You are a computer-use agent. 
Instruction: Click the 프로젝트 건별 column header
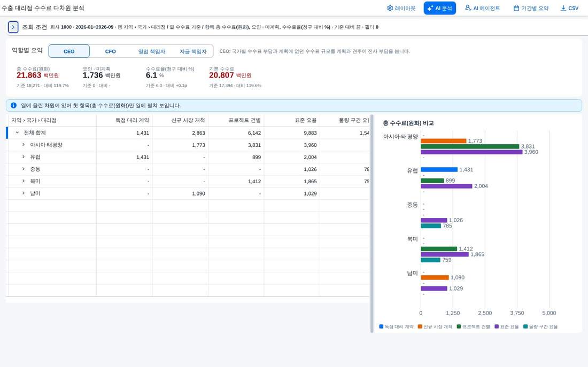point(236,120)
